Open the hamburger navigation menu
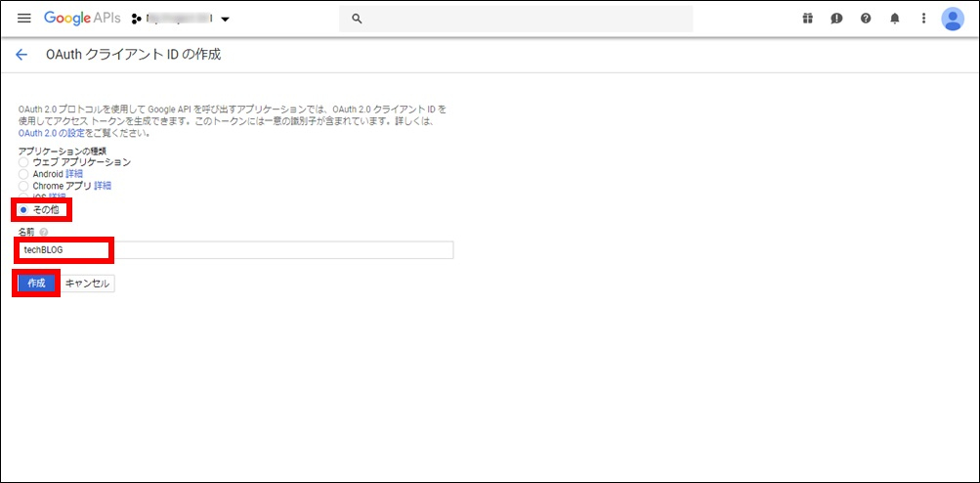This screenshot has height=483, width=980. click(23, 19)
